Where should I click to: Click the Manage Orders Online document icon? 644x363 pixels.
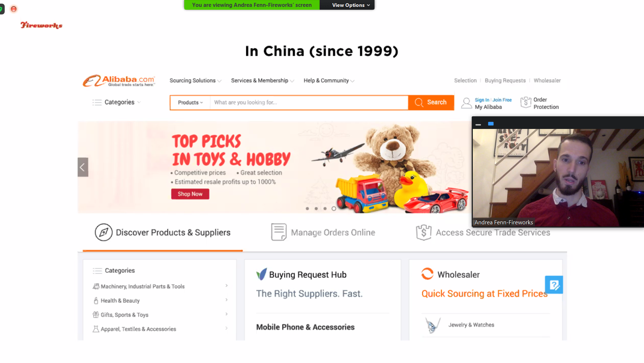click(279, 232)
